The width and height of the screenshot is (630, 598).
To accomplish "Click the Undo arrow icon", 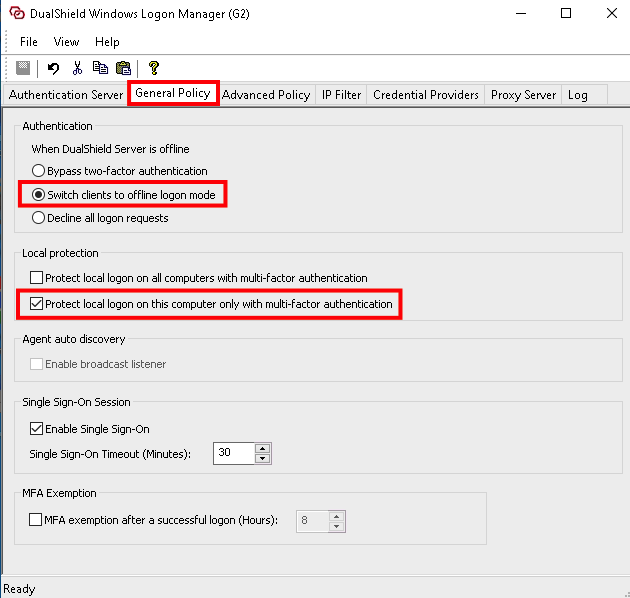I will pos(54,68).
